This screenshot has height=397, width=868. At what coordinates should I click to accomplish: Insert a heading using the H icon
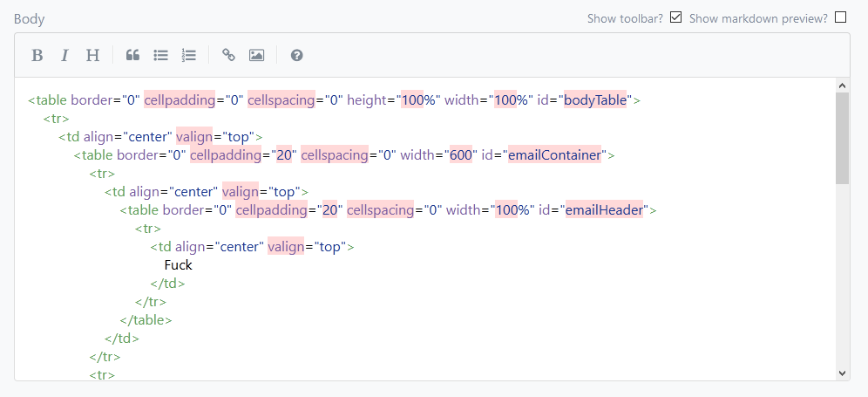pos(92,56)
